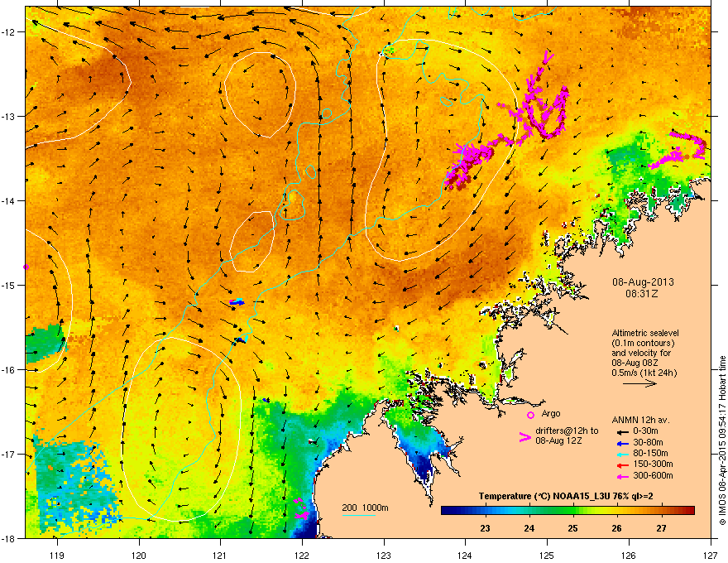
Task: Click the latitude axis label '-13'
Action: pos(9,117)
